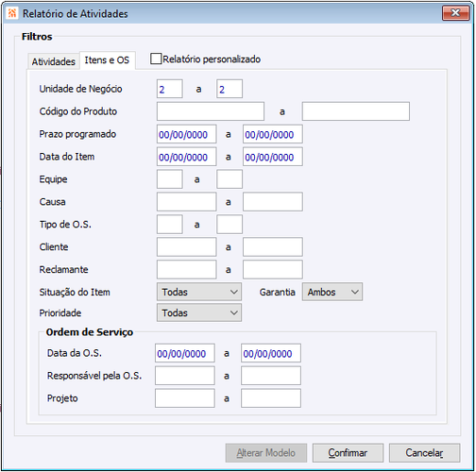Focus the Tipo de O.S. end field

click(x=229, y=225)
